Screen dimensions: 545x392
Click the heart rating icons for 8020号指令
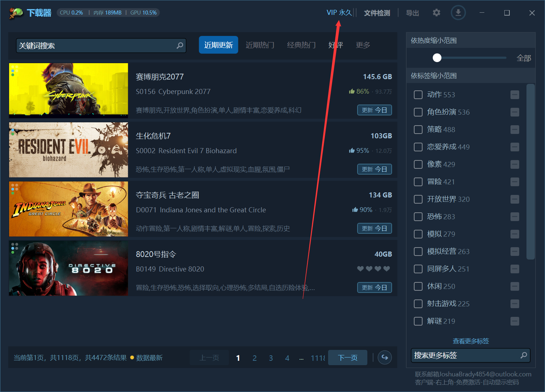(x=374, y=269)
